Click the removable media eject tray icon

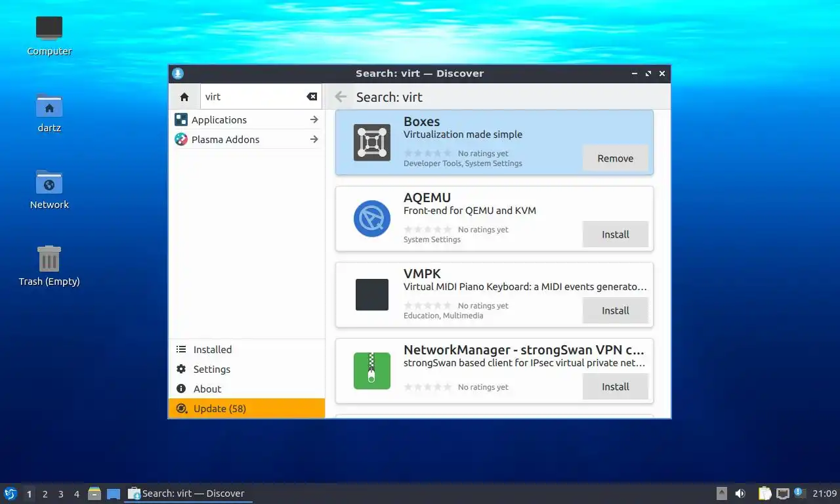(722, 493)
